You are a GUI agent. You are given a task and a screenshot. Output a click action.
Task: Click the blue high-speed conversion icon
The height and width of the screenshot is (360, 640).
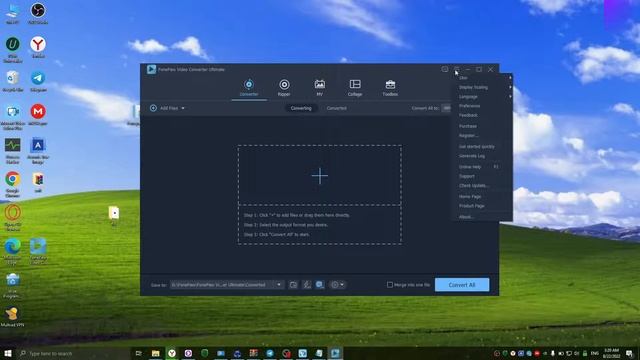click(320, 284)
